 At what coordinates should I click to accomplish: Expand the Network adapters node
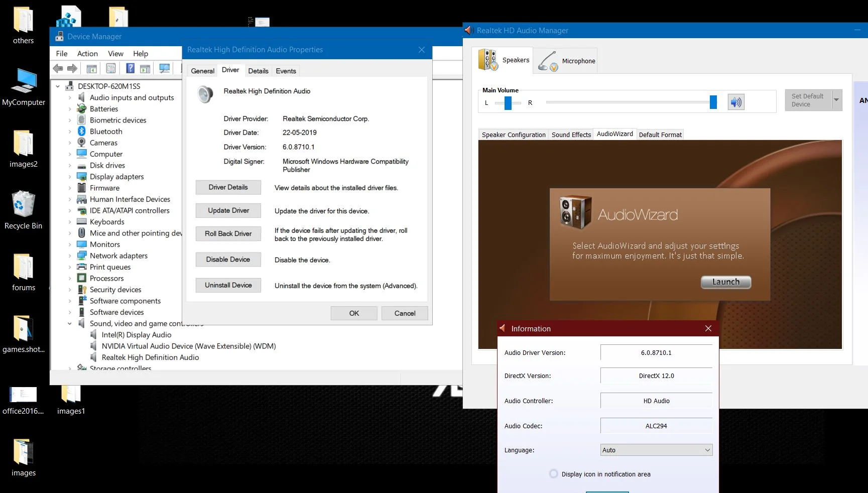(70, 256)
